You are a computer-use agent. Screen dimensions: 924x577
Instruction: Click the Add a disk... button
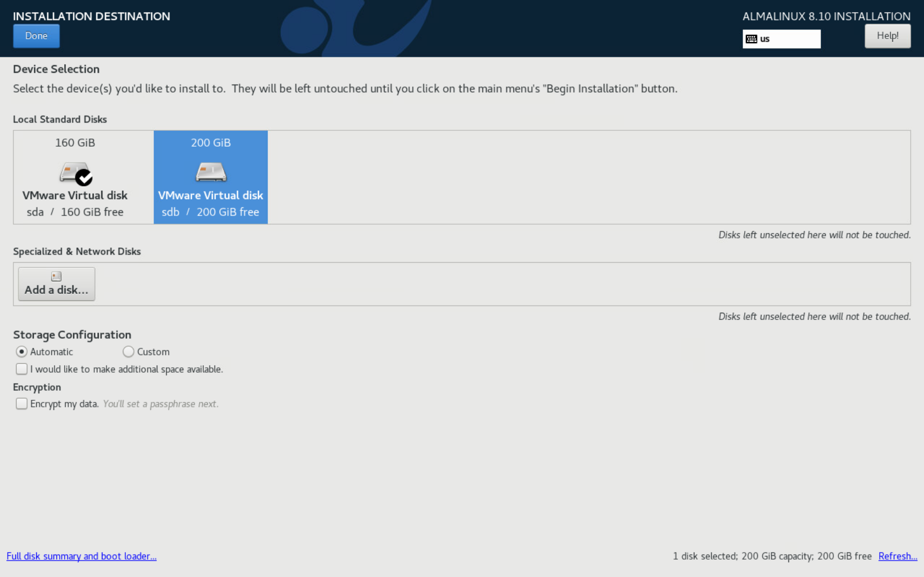tap(57, 284)
